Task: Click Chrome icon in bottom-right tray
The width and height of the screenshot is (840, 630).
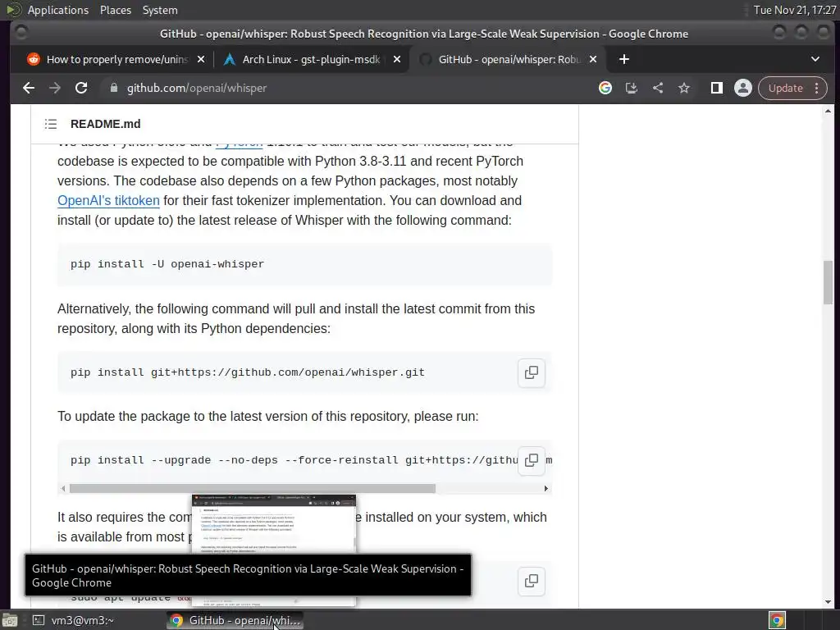Action: coord(777,620)
